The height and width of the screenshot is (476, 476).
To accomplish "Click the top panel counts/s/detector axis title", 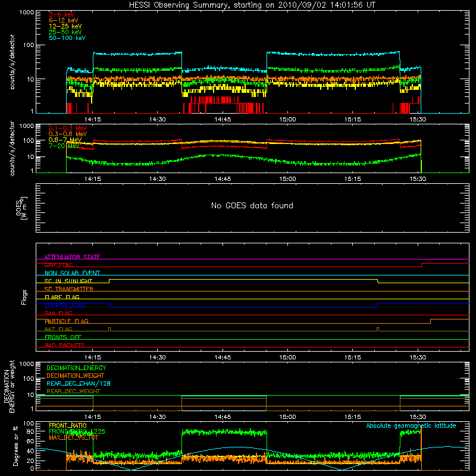I will tap(12, 62).
